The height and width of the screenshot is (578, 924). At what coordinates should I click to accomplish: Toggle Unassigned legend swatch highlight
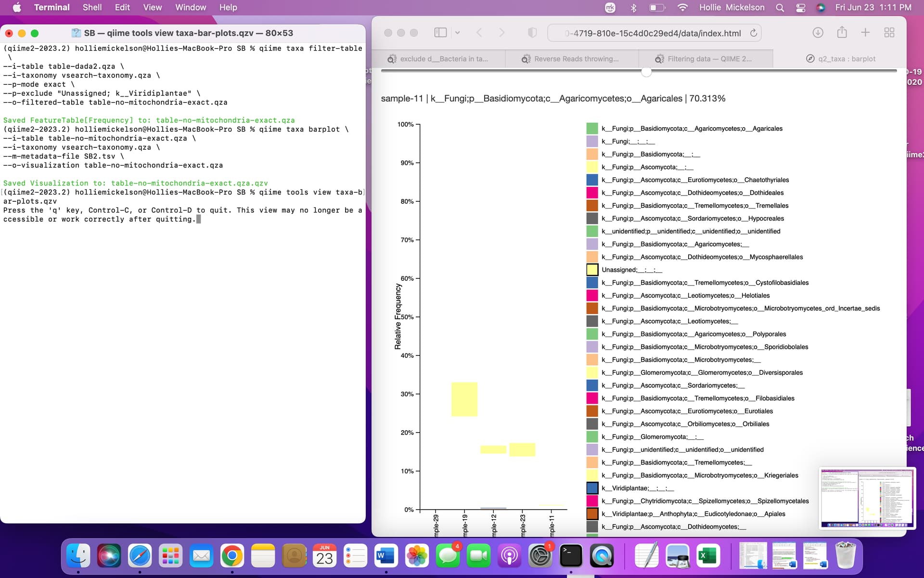(x=592, y=270)
